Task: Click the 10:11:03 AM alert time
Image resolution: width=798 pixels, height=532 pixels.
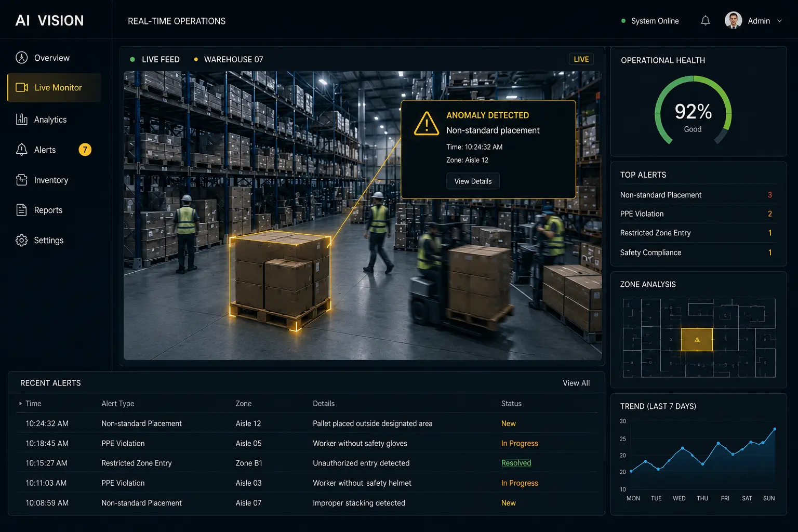Action: pyautogui.click(x=46, y=483)
